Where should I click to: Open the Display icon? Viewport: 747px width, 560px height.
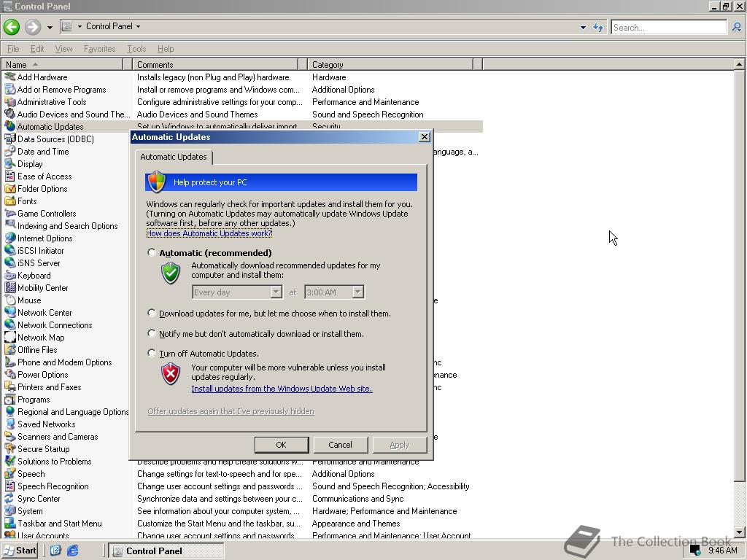[10, 164]
